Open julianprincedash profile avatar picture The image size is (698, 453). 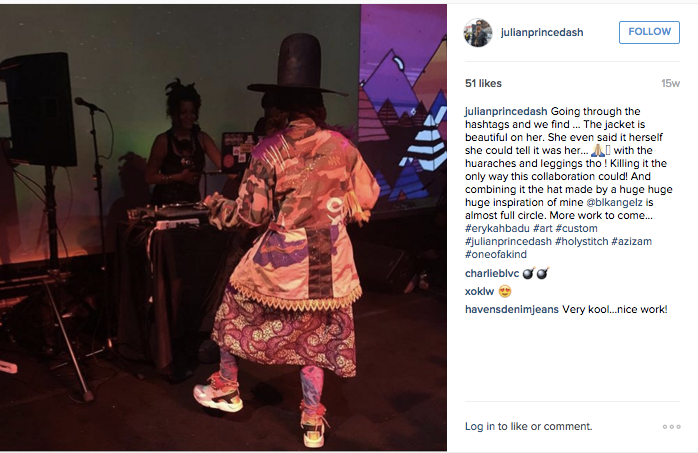[x=478, y=32]
